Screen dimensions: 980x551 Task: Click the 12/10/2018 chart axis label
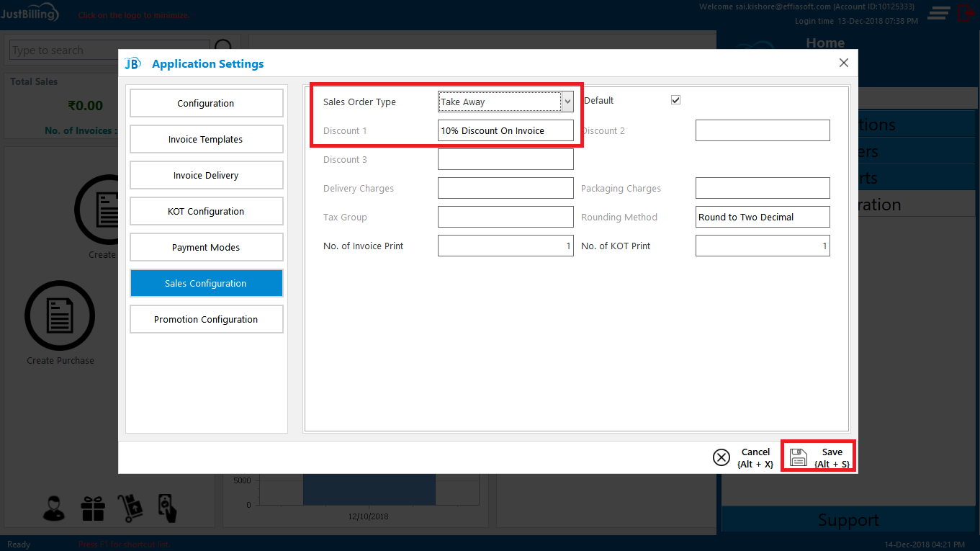[368, 517]
